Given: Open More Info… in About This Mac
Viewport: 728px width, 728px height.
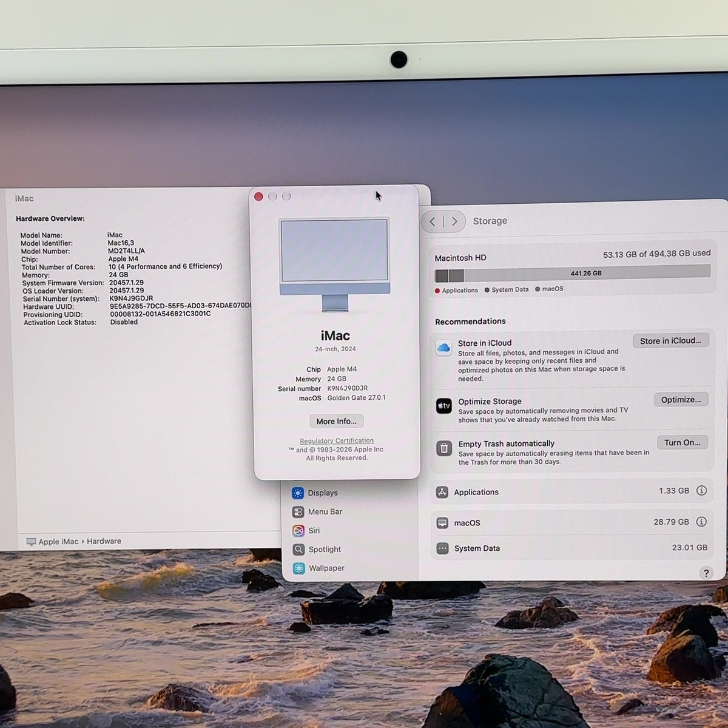Looking at the screenshot, I should 336,421.
